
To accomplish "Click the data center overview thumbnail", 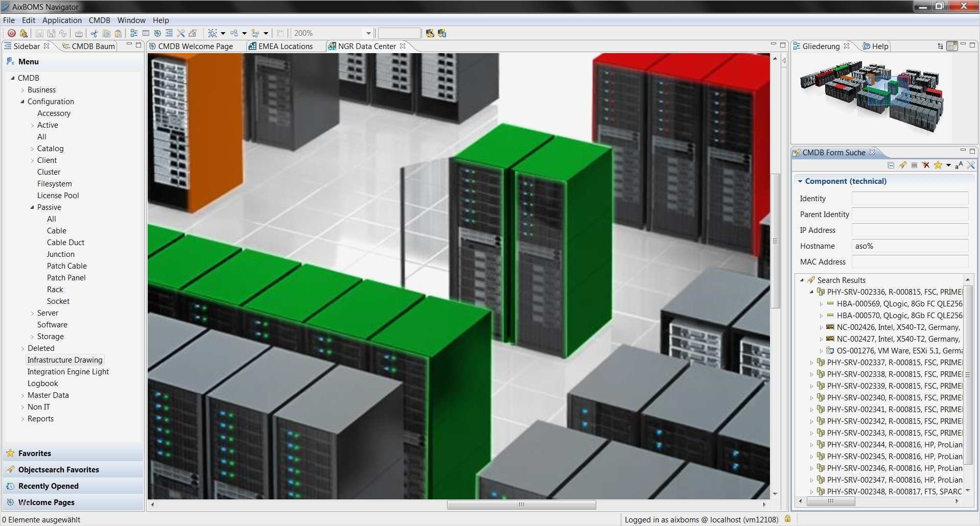I will tap(872, 96).
